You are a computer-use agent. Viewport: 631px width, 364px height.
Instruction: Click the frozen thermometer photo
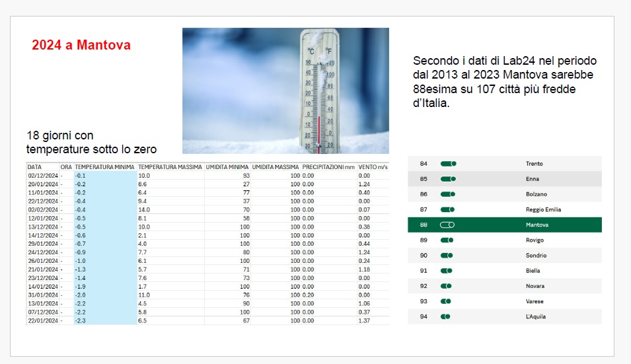(285, 91)
